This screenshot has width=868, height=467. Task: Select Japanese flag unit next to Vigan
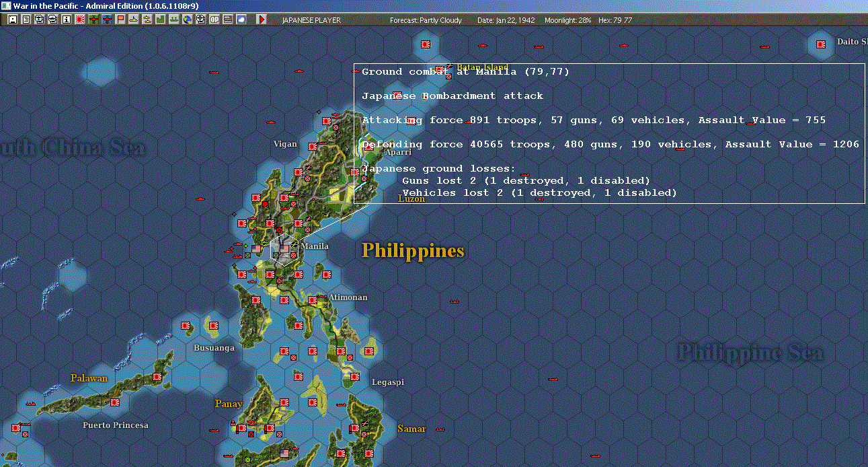pos(313,146)
